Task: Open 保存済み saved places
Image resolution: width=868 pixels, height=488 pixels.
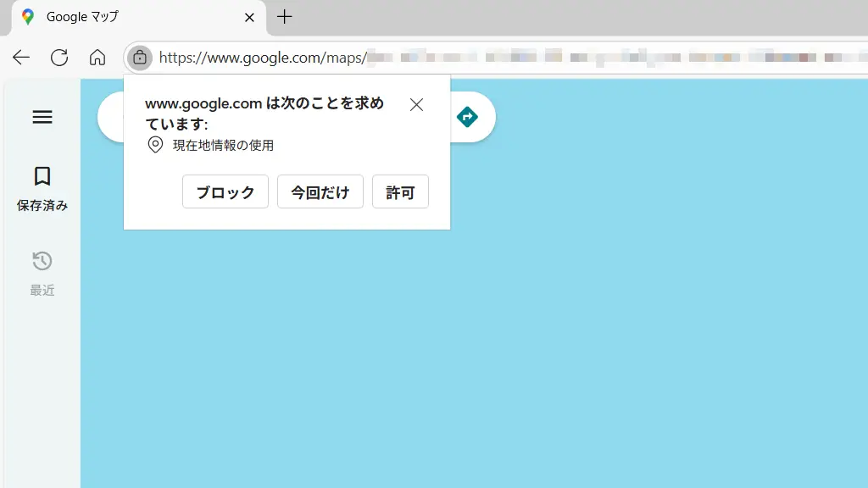Action: 42,188
